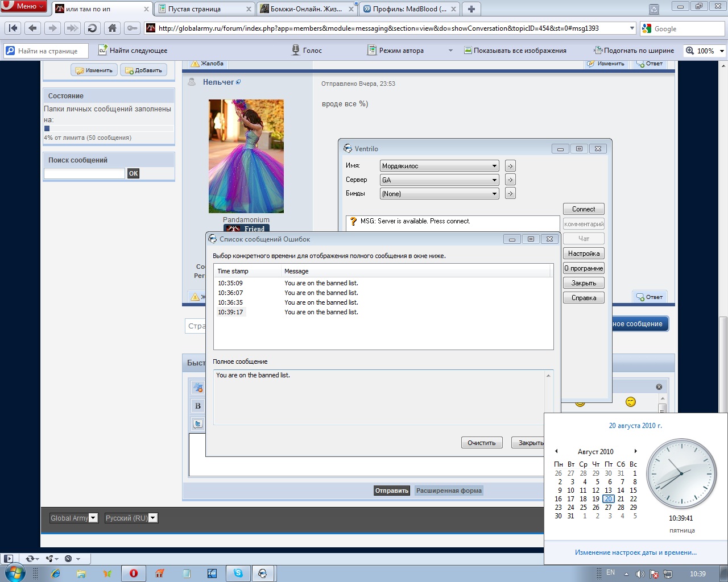Click the browser Forward arrow
The height and width of the screenshot is (582, 728).
click(52, 28)
